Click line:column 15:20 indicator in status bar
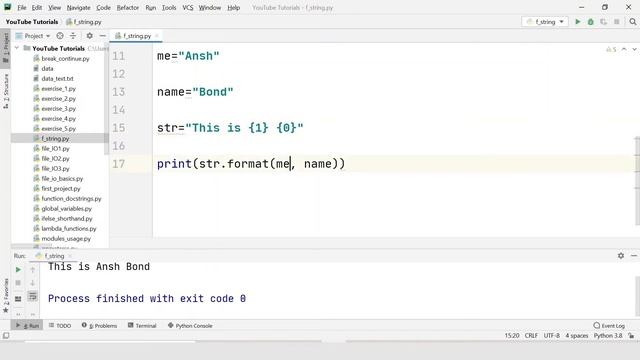The height and width of the screenshot is (360, 640). (x=512, y=336)
